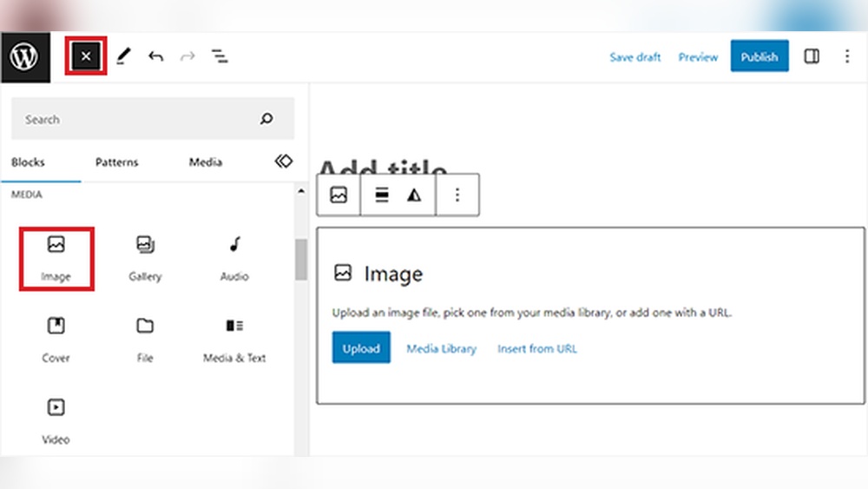Open the block toolbar three-dot options
This screenshot has height=489, width=868.
457,195
